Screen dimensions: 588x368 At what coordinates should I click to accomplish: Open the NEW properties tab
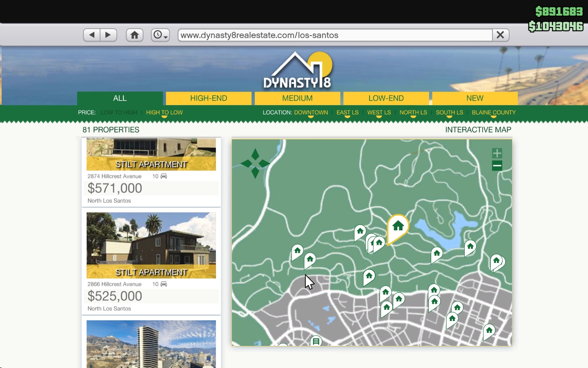(475, 98)
